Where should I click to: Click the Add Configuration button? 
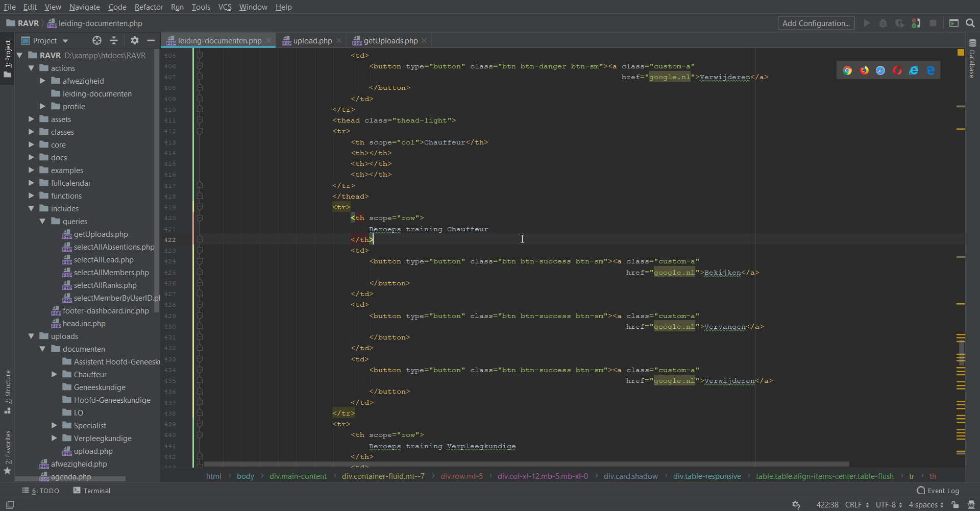[x=816, y=23]
